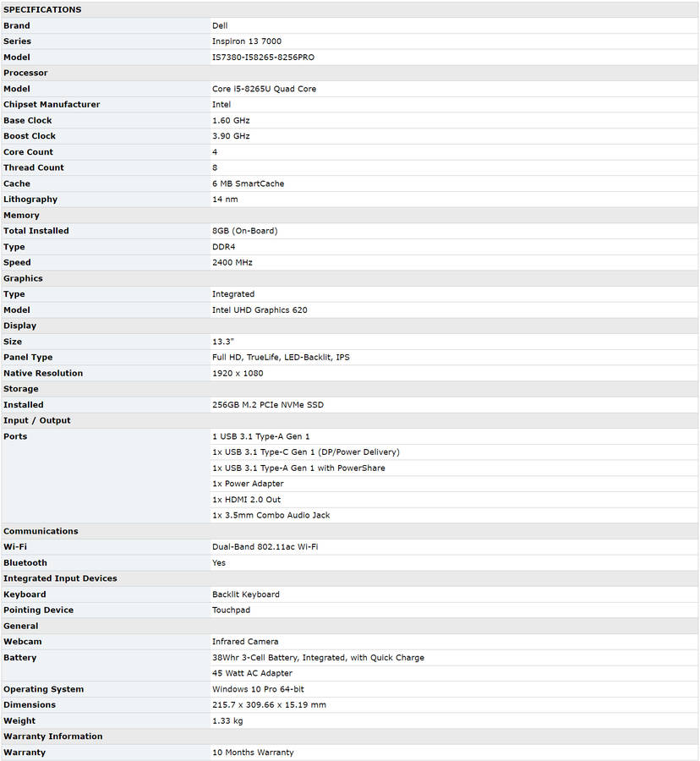Click the Dell brand value
This screenshot has height=761, width=700.
click(220, 26)
